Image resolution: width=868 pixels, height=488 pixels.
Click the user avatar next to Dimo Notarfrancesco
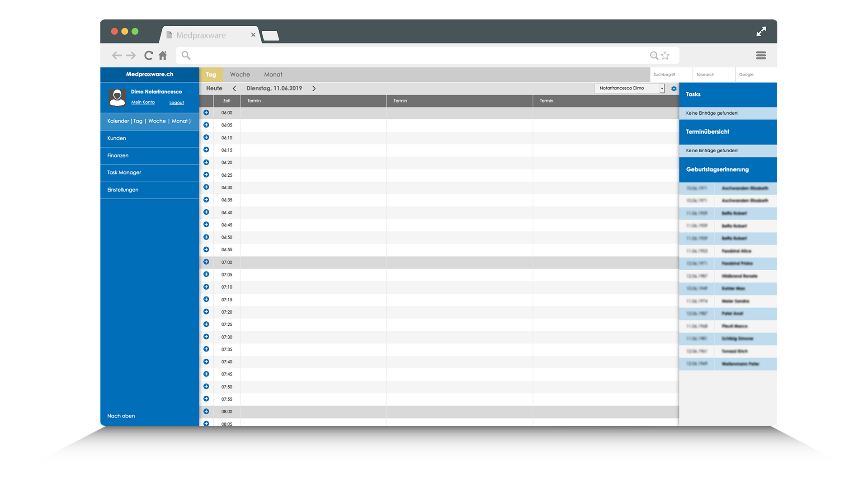[117, 97]
